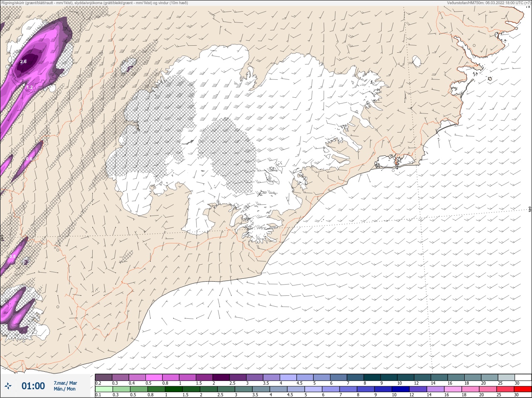The height and width of the screenshot is (398, 532).
Task: Click the 1.2 precipitation value on map
Action: pos(30,88)
